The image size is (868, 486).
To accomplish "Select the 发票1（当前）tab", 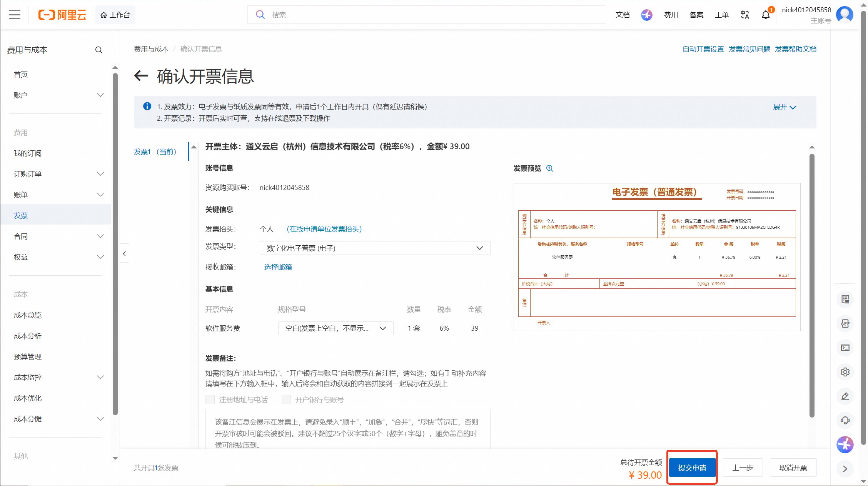I will click(x=155, y=152).
